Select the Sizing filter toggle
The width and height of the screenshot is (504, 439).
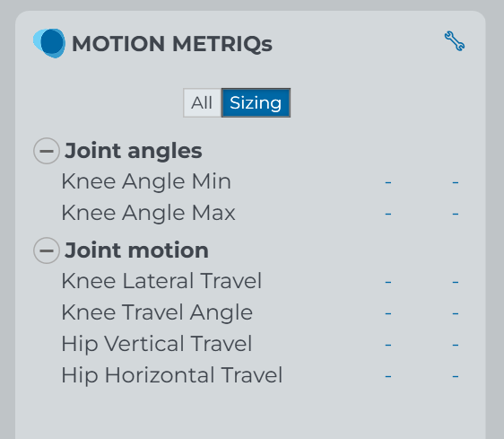click(x=256, y=103)
